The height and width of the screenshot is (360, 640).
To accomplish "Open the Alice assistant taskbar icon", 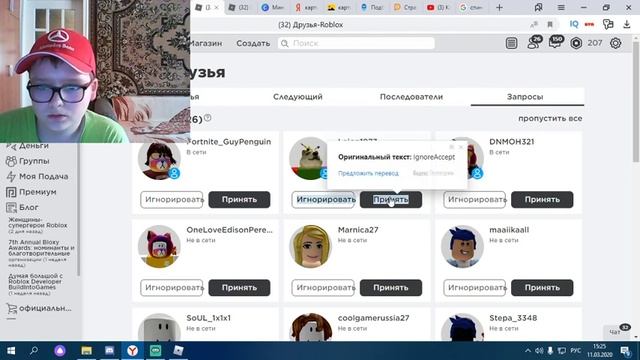I will tap(60, 351).
